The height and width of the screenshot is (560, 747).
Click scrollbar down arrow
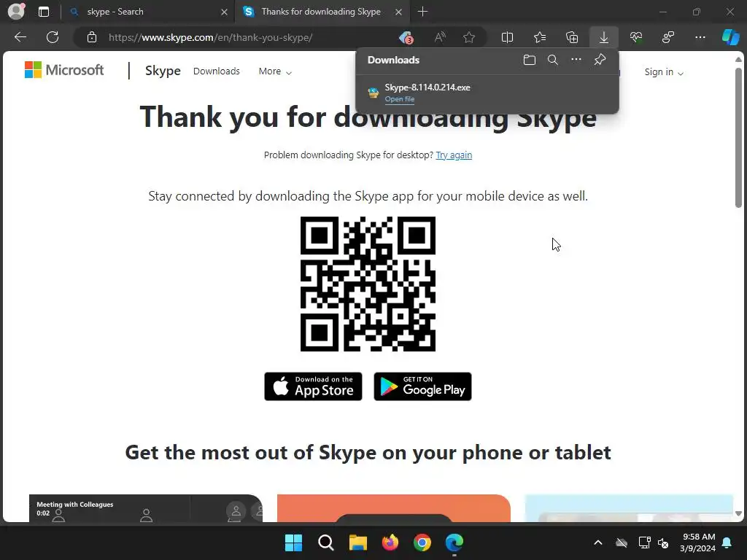tap(738, 514)
